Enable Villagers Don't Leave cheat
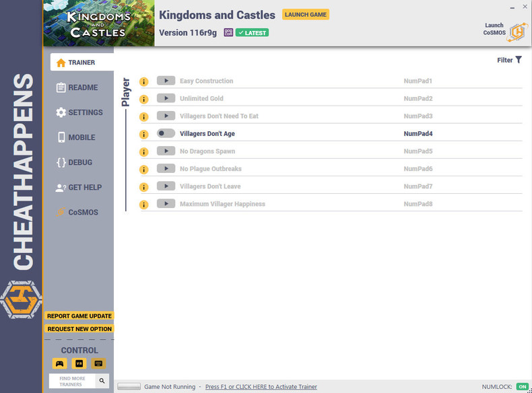The height and width of the screenshot is (393, 532). click(166, 186)
